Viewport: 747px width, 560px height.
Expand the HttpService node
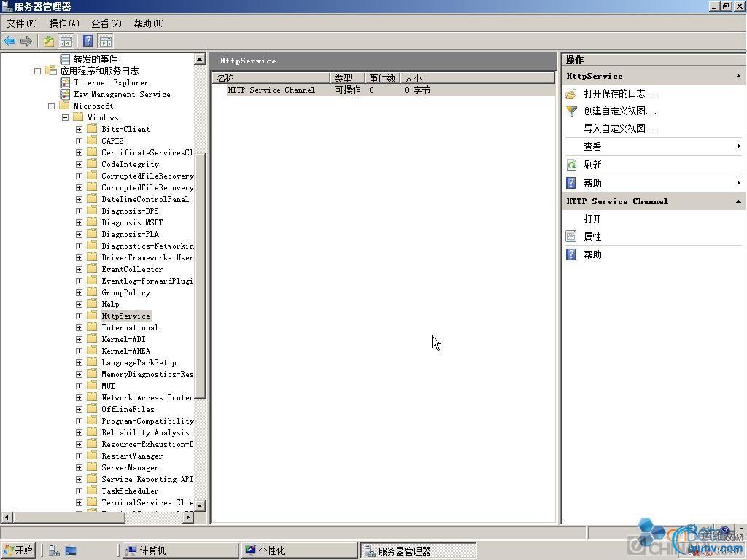pyautogui.click(x=79, y=316)
